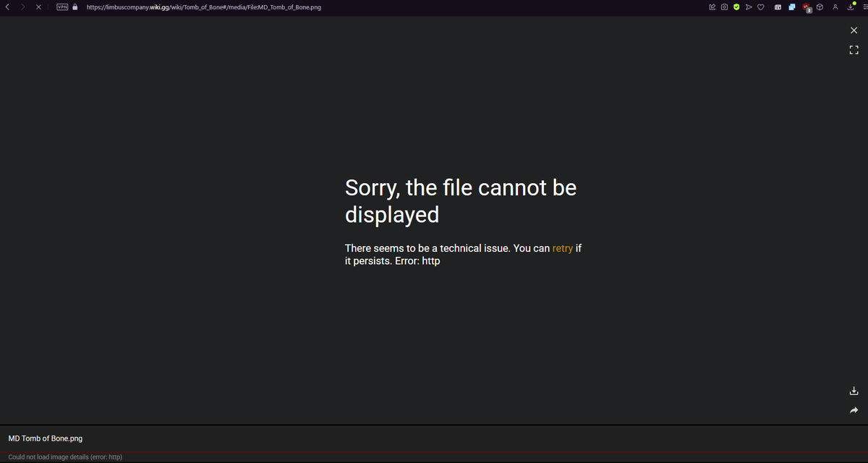Close the media viewer overlay
This screenshot has height=463, width=868.
point(854,30)
